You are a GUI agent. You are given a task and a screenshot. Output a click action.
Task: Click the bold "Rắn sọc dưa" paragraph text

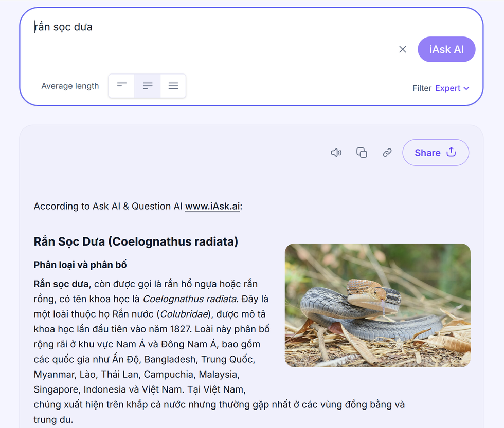point(61,284)
